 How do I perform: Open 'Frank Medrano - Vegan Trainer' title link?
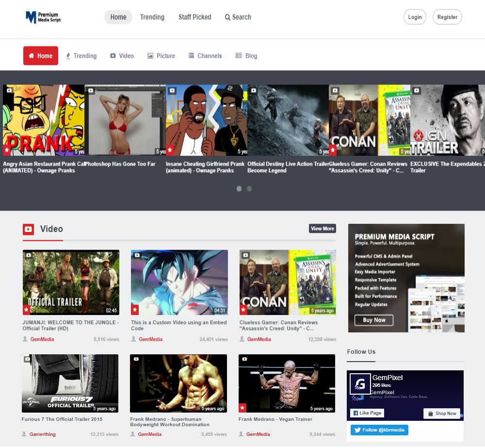pos(275,419)
